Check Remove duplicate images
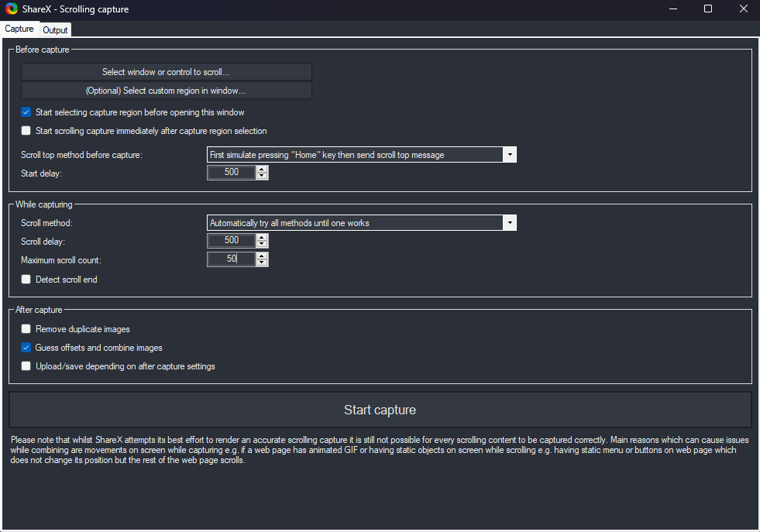Image resolution: width=760 pixels, height=532 pixels. click(26, 329)
